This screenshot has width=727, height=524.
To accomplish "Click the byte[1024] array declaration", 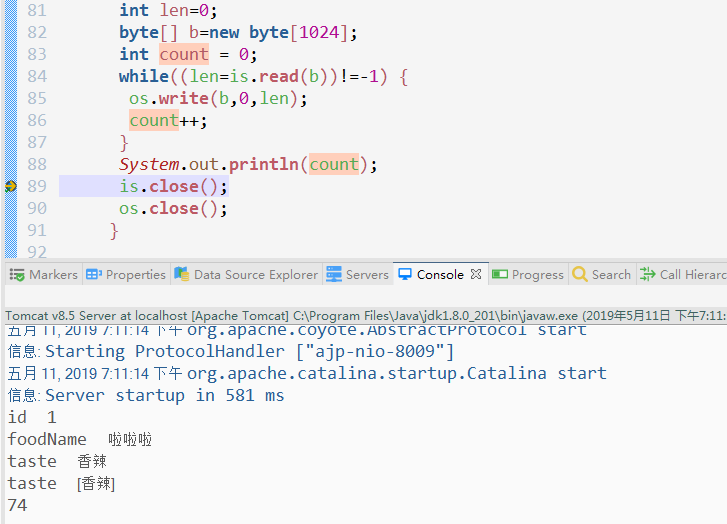I will 238,32.
